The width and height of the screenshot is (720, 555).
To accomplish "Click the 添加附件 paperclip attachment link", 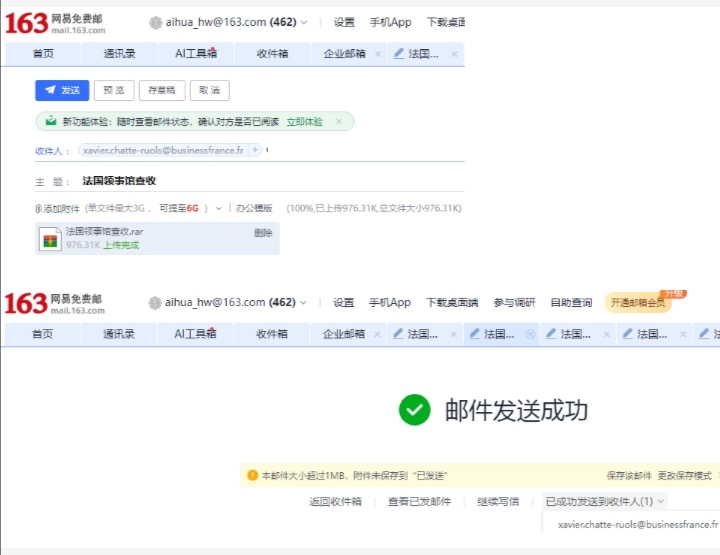I will click(57, 208).
